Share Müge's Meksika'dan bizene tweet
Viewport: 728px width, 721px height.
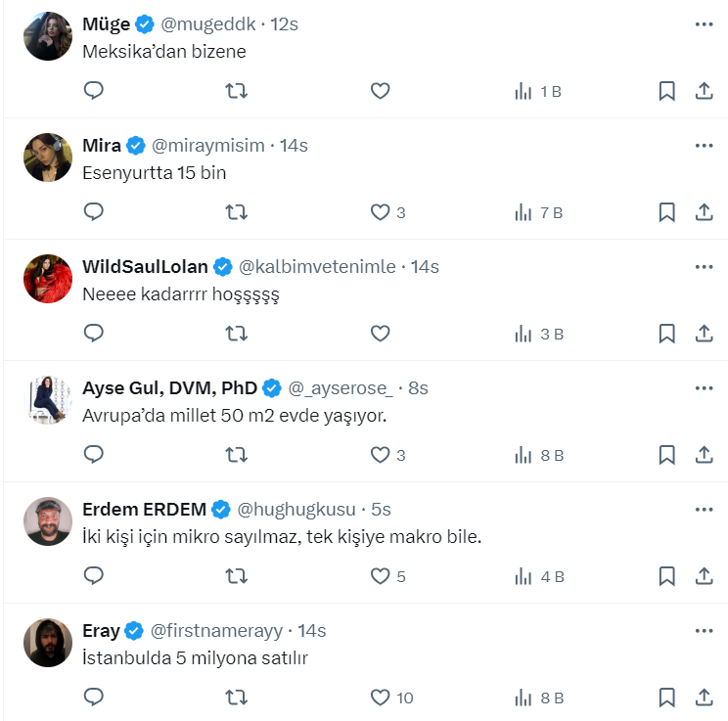[x=704, y=91]
